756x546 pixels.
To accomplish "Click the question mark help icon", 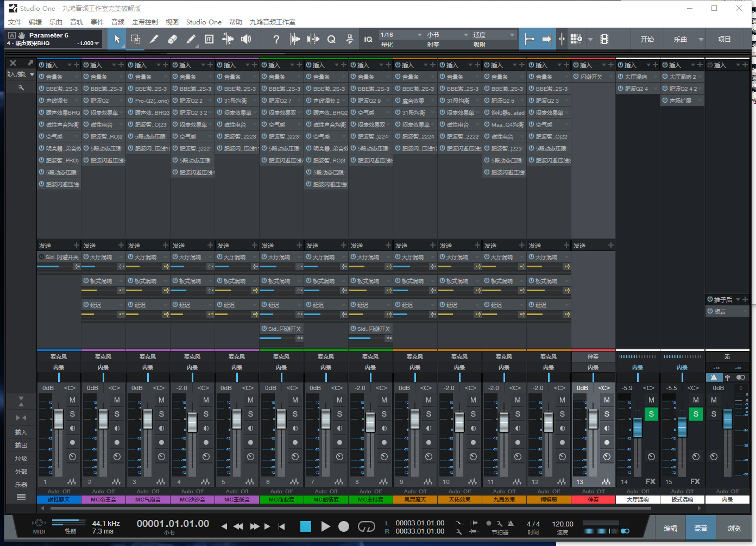I will (x=276, y=39).
